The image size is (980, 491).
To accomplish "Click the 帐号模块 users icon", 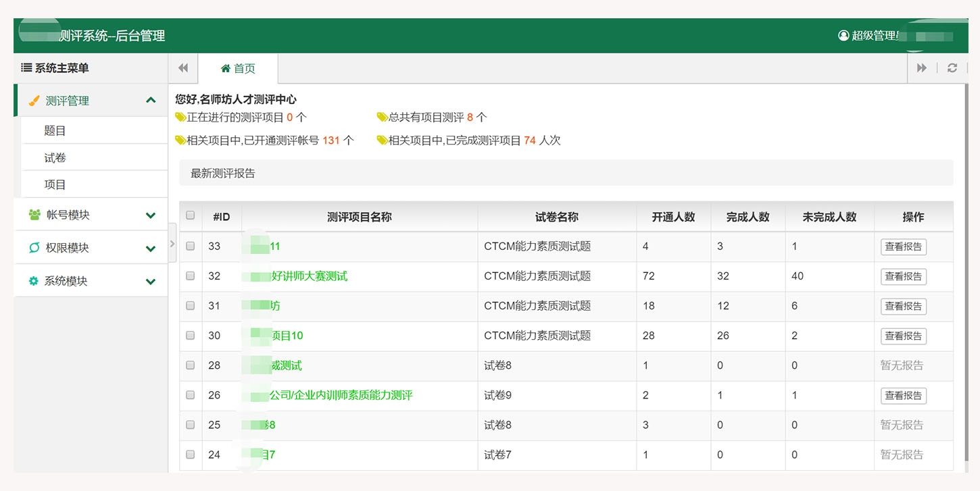I will click(34, 215).
